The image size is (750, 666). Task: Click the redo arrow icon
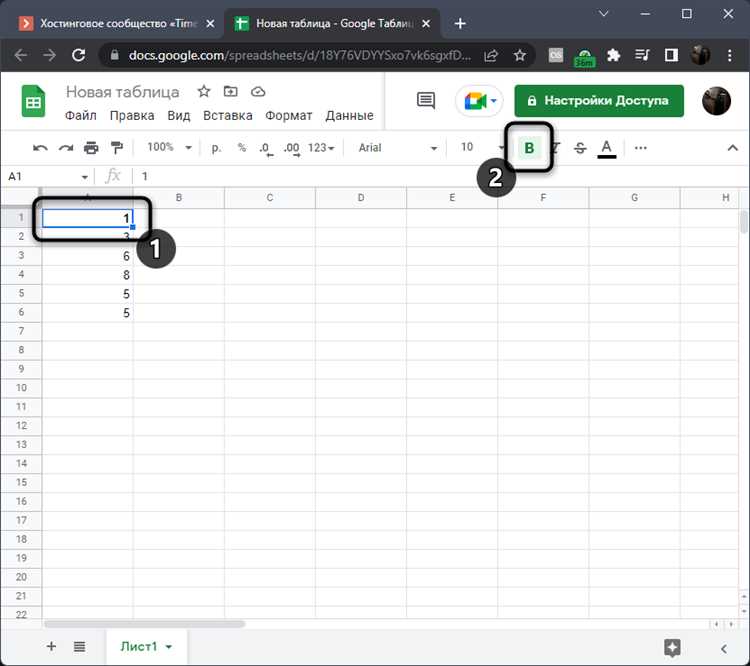[x=66, y=148]
